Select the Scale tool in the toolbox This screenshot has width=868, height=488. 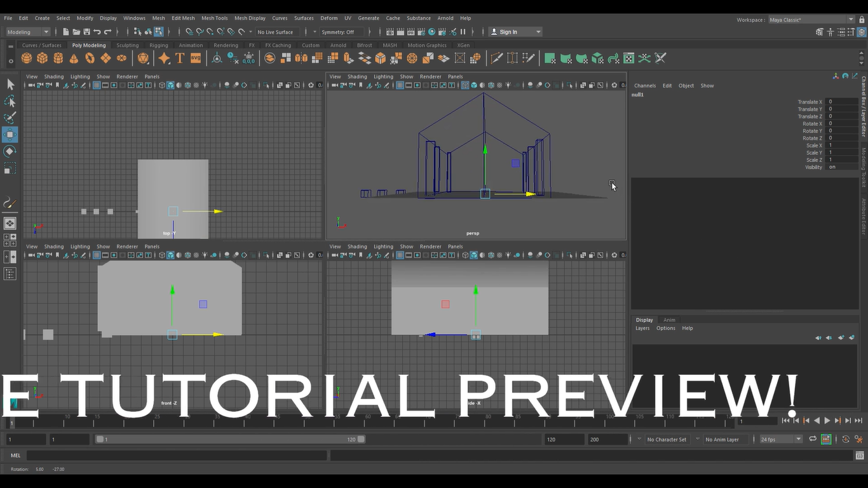[10, 168]
